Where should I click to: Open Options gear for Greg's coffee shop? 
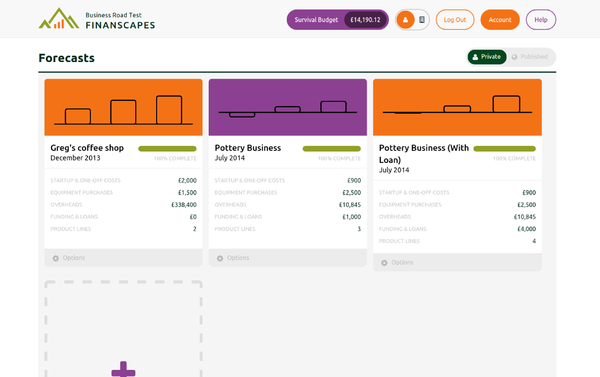55,258
